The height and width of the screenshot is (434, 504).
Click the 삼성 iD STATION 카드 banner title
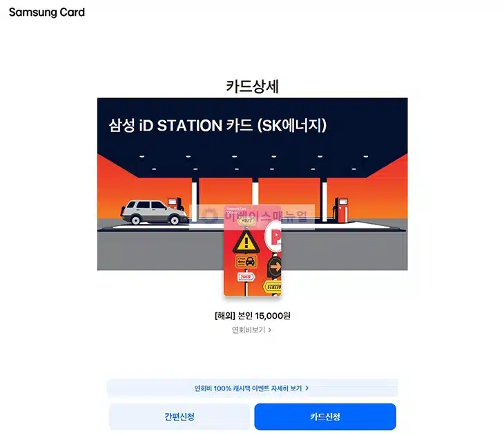[x=217, y=126]
